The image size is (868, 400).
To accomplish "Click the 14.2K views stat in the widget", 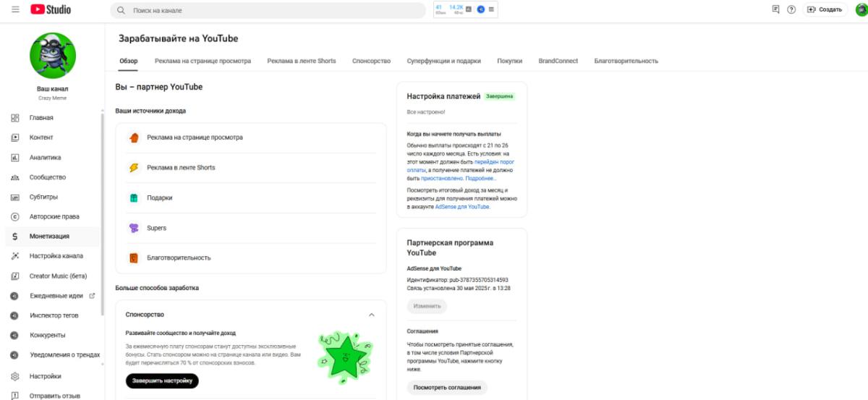I will coord(456,9).
